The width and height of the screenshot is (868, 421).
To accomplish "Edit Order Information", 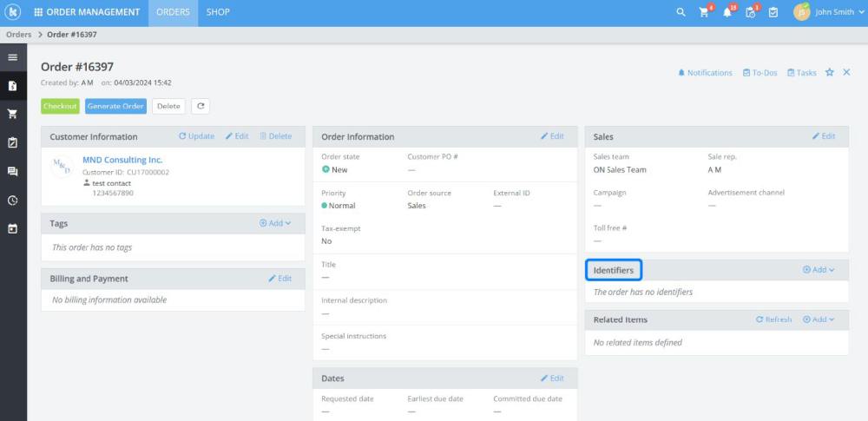I will pos(552,136).
